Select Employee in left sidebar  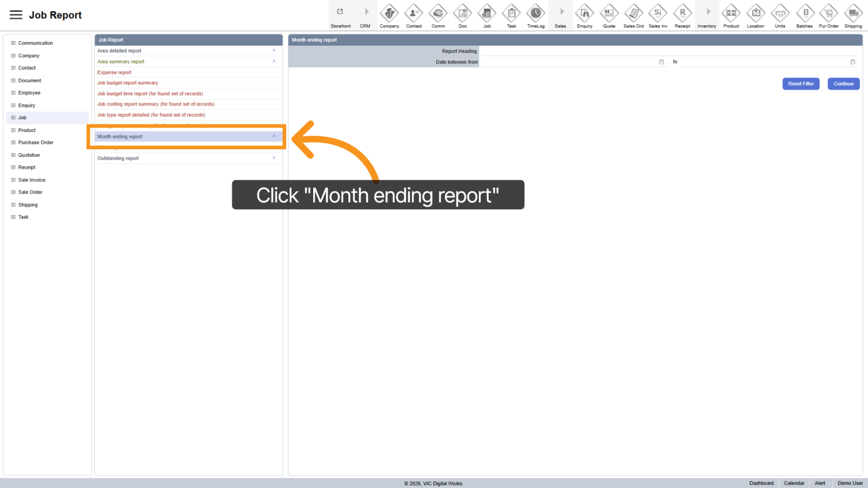point(29,93)
